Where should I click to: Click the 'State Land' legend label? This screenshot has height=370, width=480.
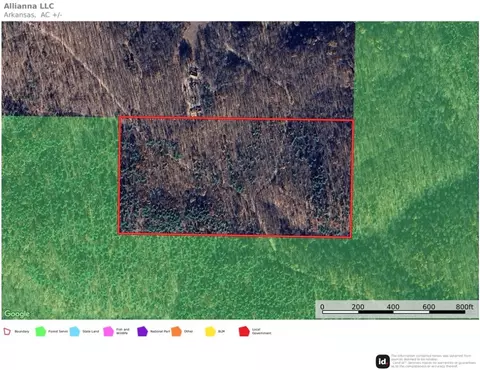91,331
